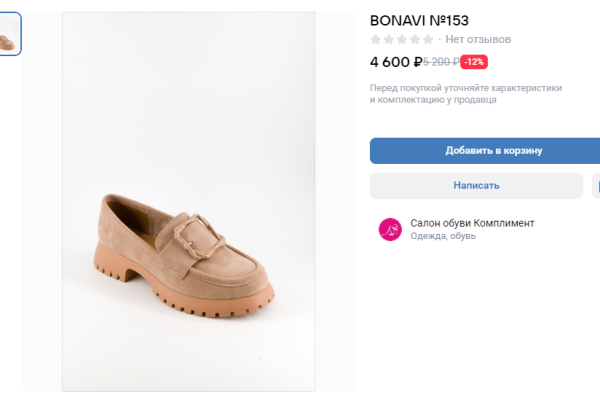Click the fourth rating star

[x=415, y=40]
